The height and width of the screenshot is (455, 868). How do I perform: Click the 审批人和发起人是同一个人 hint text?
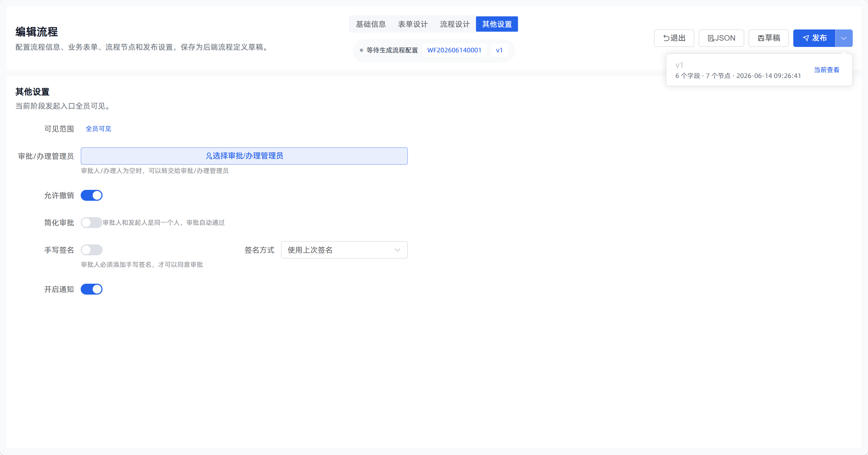164,223
